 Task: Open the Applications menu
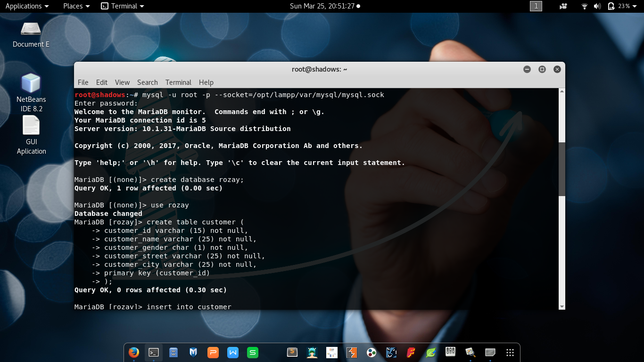pyautogui.click(x=27, y=6)
